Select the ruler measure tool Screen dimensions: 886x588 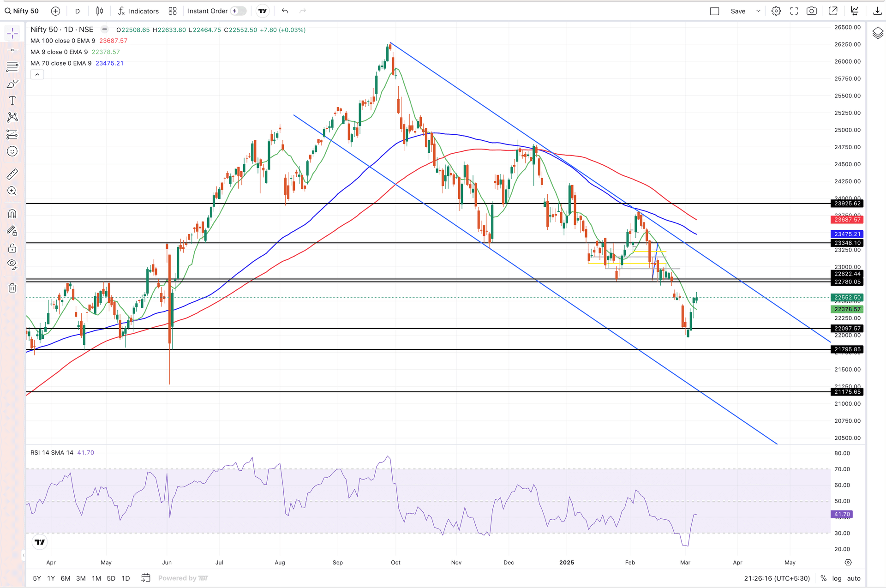tap(12, 174)
